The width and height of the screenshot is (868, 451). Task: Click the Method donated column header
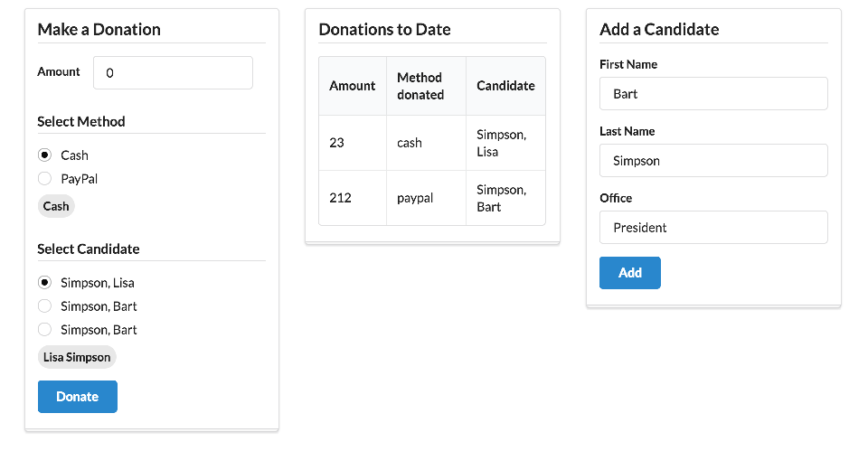click(420, 86)
